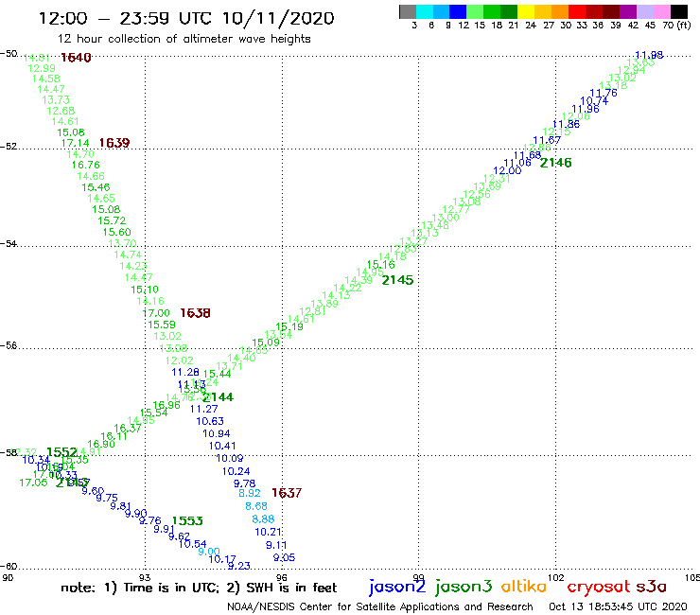Click the '70 (ft)' legend label
Viewport: 700px width, 615px height.
tap(676, 25)
